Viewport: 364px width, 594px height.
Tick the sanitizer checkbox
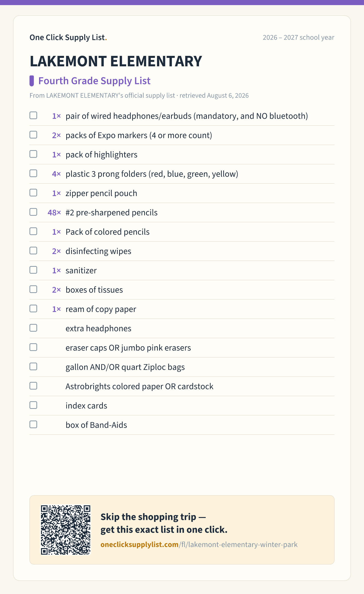click(x=33, y=270)
